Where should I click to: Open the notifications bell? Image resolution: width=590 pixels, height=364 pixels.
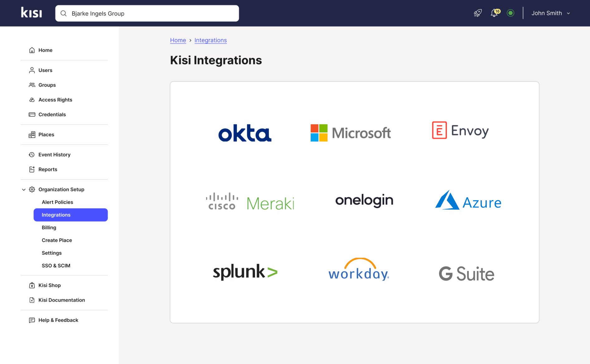pyautogui.click(x=494, y=13)
